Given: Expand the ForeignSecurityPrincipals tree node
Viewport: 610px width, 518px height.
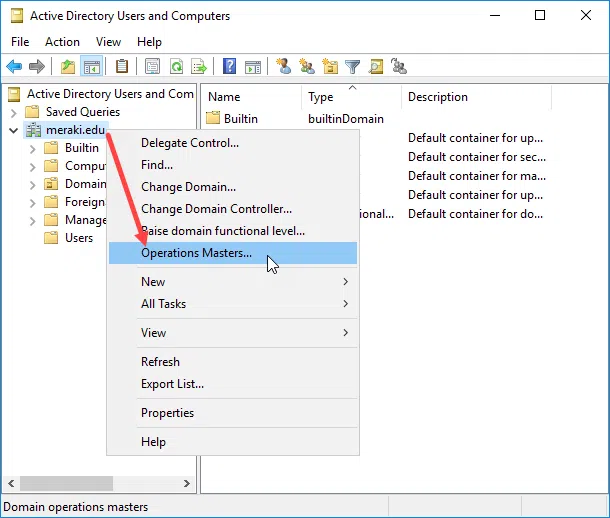Looking at the screenshot, I should pyautogui.click(x=33, y=203).
